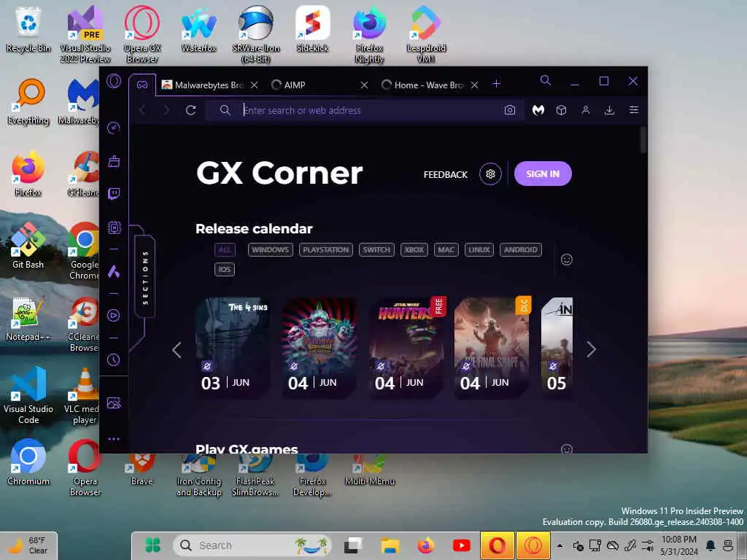Open YouTube icon on the taskbar

point(461,545)
